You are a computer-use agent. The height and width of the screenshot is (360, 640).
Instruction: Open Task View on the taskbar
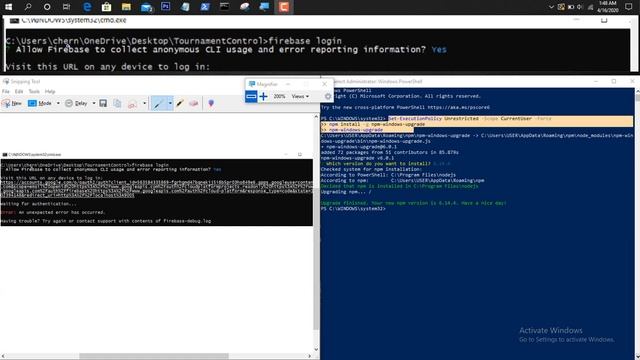(67, 7)
